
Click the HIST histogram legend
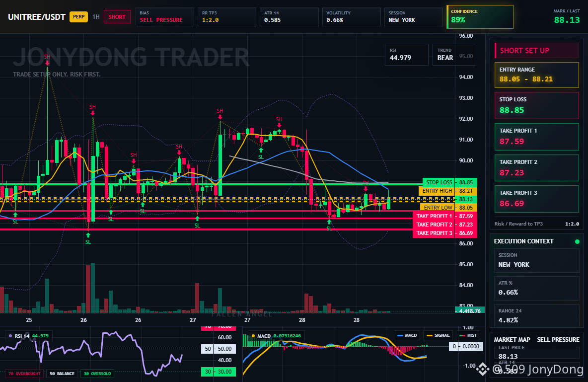(x=468, y=335)
